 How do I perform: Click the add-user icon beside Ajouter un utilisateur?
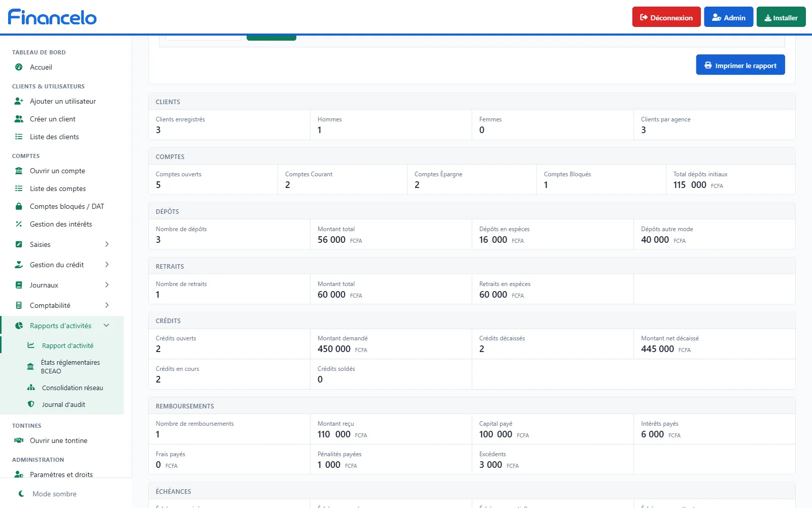coord(19,101)
